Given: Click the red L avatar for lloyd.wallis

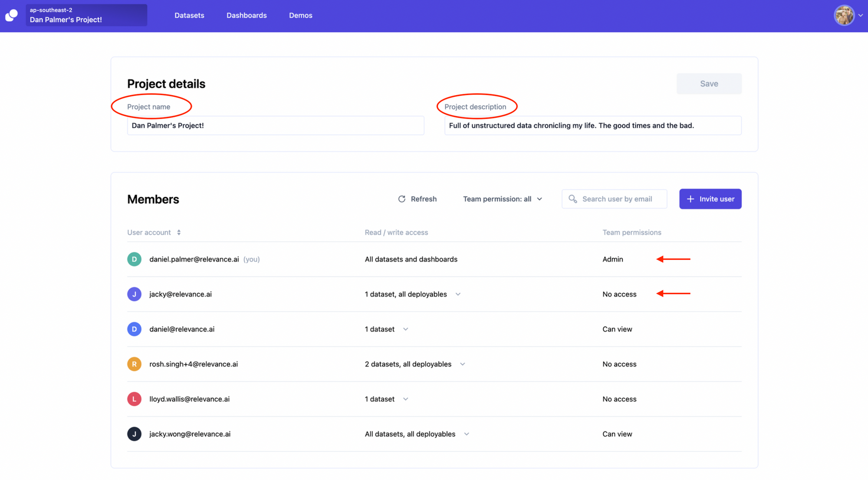Looking at the screenshot, I should (134, 399).
